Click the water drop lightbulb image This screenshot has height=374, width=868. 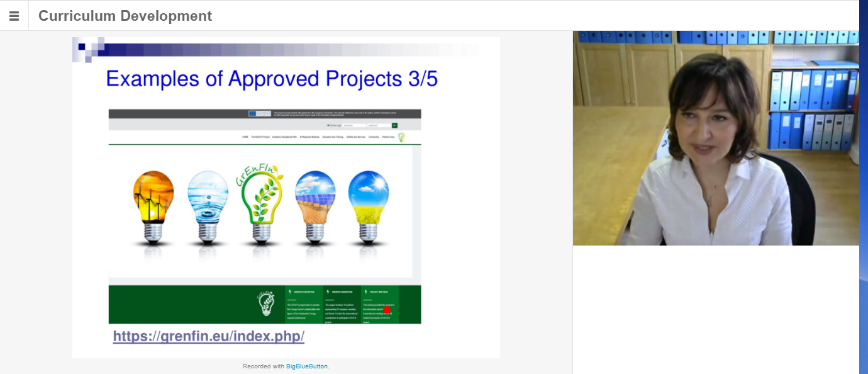208,206
